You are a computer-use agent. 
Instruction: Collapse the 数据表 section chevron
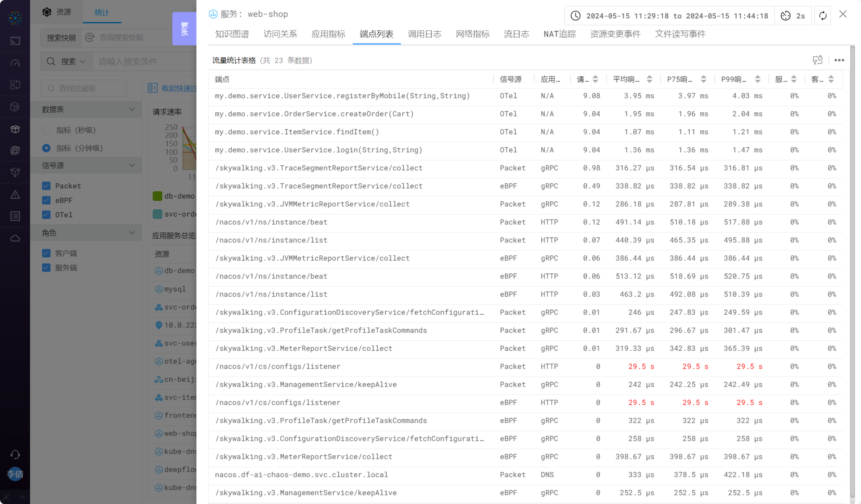(x=132, y=109)
